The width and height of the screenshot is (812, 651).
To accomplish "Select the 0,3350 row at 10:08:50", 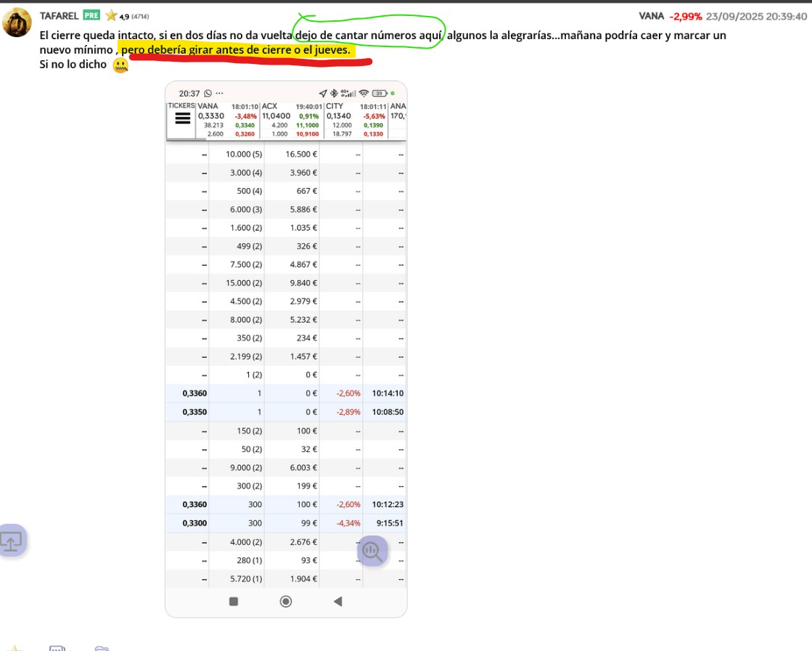I will 286,412.
